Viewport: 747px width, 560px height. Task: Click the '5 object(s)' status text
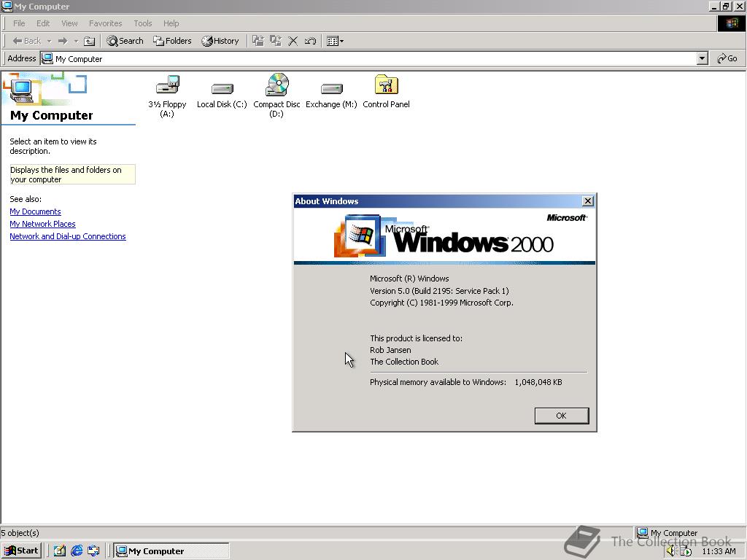20,533
